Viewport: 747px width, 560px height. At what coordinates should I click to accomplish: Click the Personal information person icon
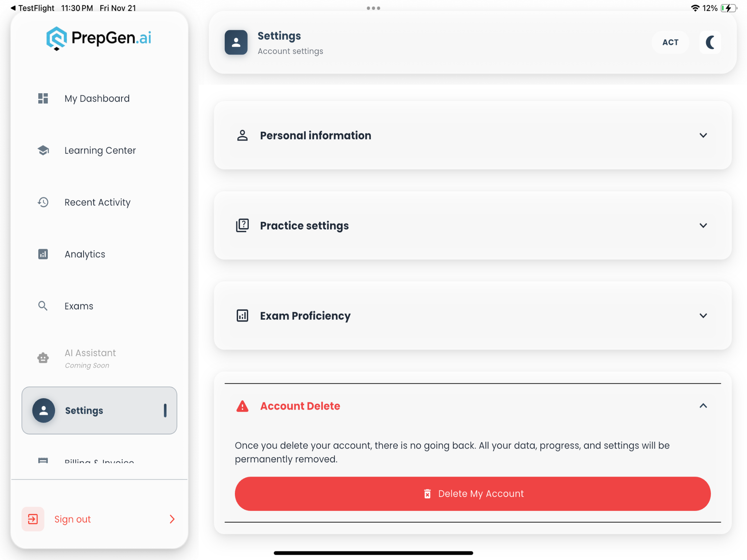pos(242,135)
